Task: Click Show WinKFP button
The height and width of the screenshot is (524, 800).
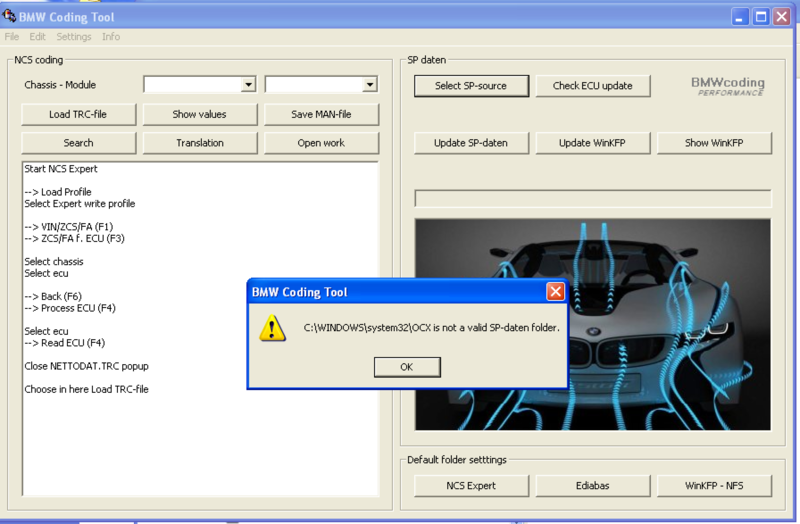Action: (x=714, y=143)
